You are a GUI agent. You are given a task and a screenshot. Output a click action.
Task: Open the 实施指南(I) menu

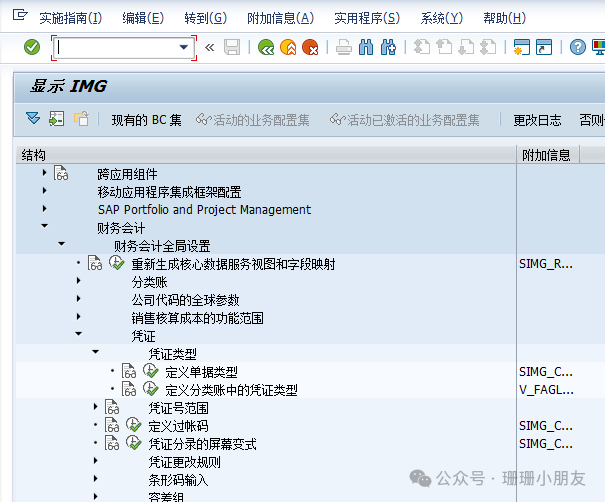[70, 18]
